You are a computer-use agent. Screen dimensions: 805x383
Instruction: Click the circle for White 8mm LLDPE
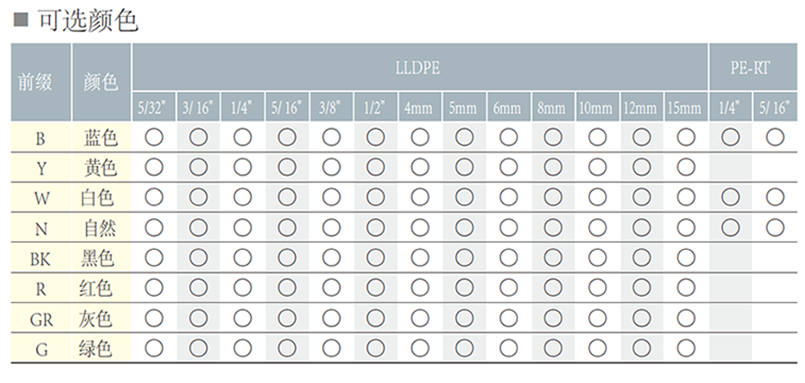tap(553, 197)
